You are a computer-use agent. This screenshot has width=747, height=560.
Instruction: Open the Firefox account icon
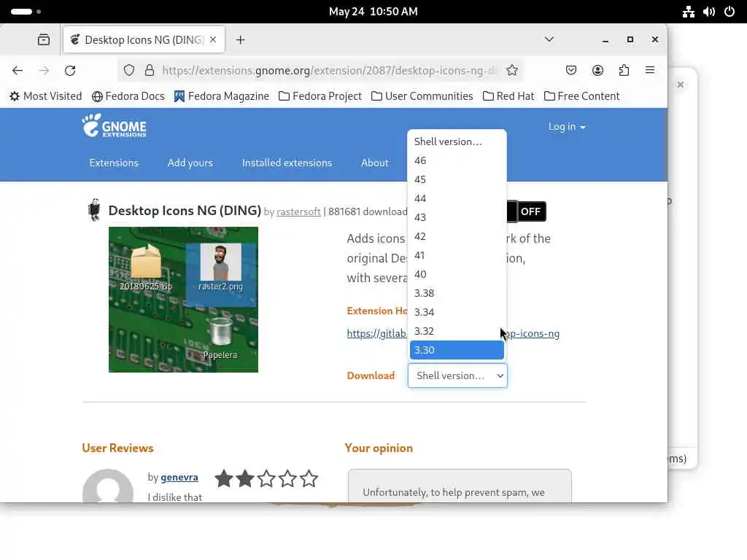[x=597, y=71]
